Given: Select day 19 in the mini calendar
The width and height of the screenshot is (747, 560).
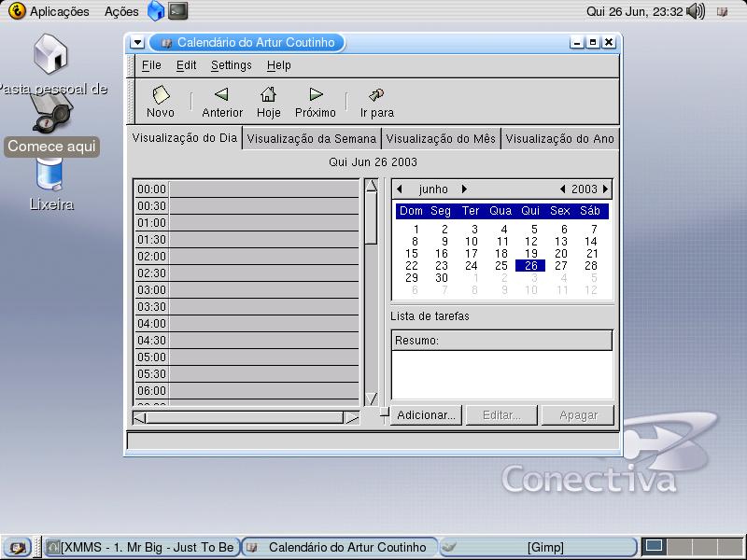Looking at the screenshot, I should 530,254.
